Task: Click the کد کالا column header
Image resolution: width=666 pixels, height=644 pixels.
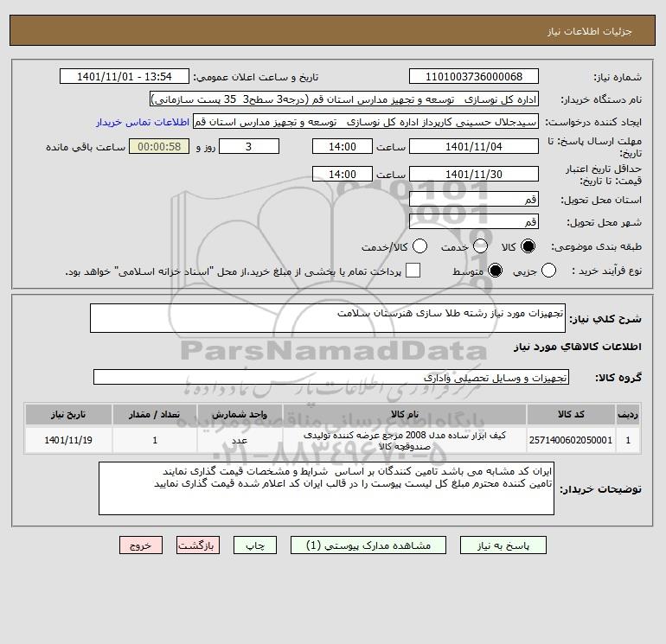Action: point(571,414)
